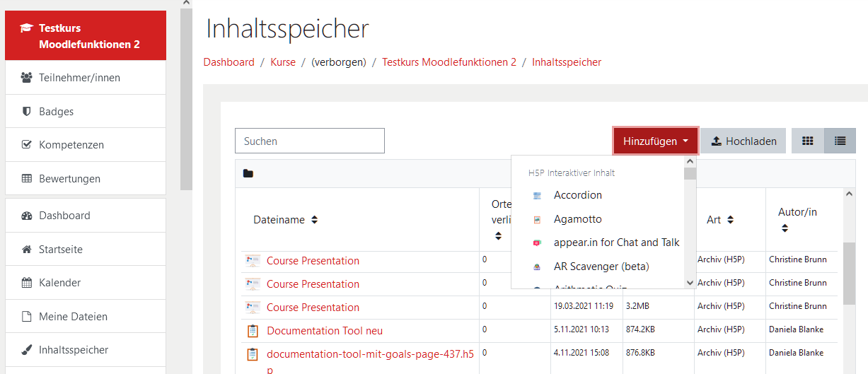Click the Teilnehmer/innen users icon
This screenshot has width=868, height=374.
coord(27,78)
